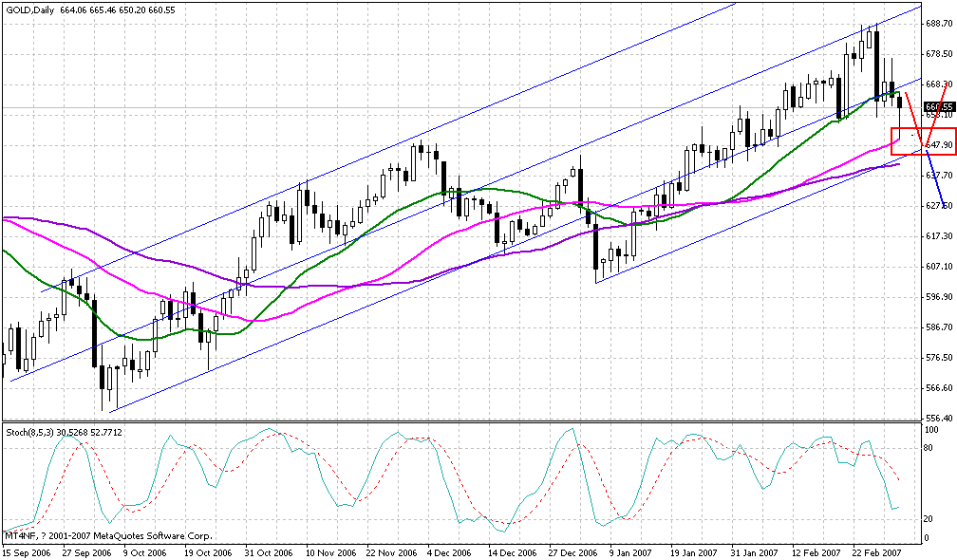Click the 607.10 price axis label
Screen dimensions: 957x560
pos(939,267)
